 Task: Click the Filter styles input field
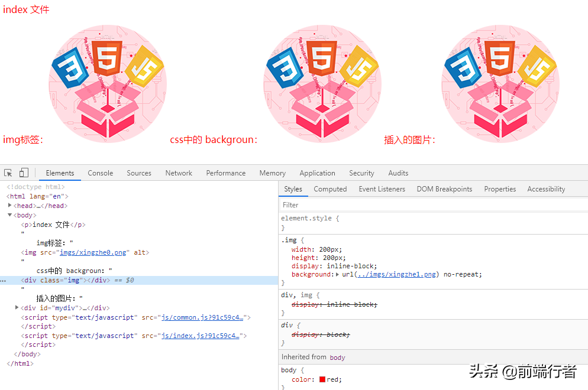(433, 205)
